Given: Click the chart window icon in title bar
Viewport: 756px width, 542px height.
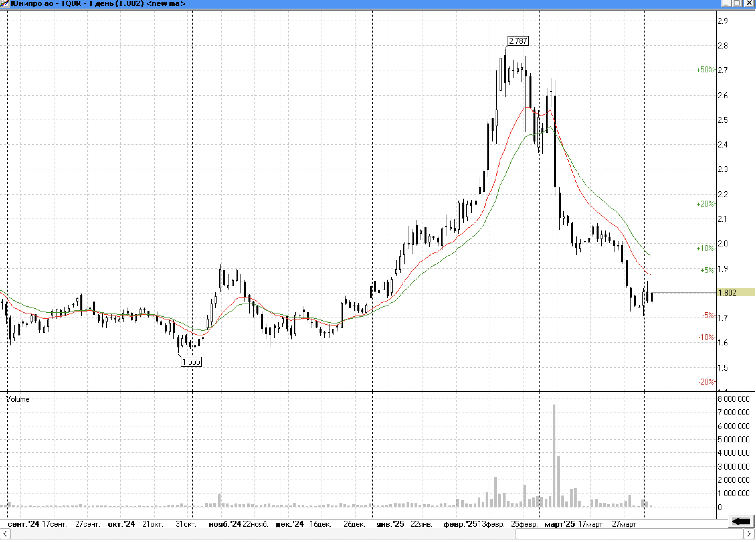Looking at the screenshot, I should coord(4,4).
